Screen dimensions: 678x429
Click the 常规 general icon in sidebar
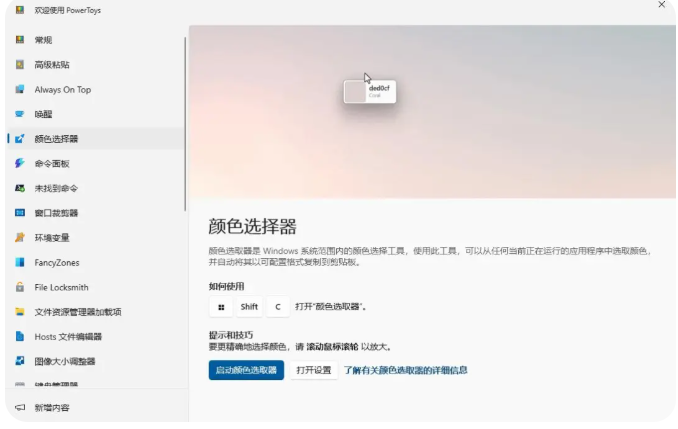(20, 40)
